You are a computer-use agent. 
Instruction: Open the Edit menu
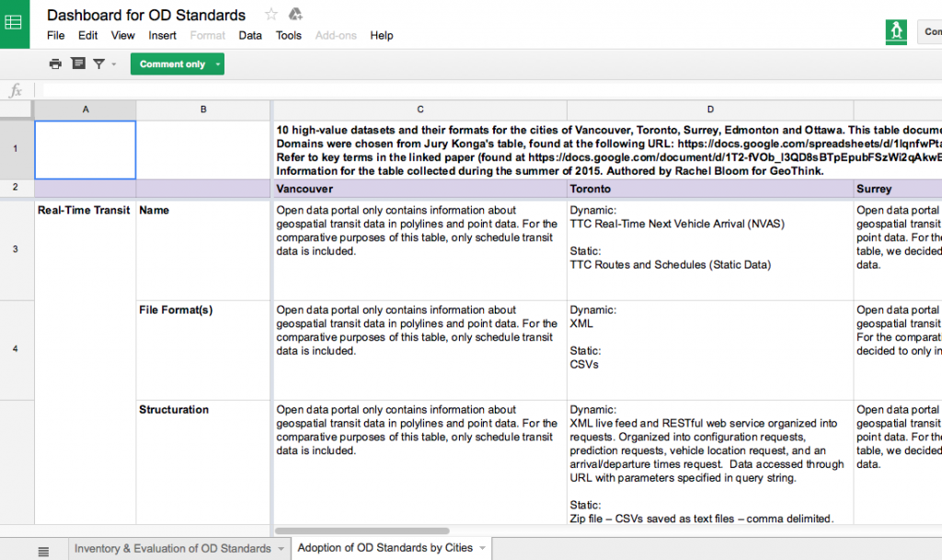click(x=87, y=36)
